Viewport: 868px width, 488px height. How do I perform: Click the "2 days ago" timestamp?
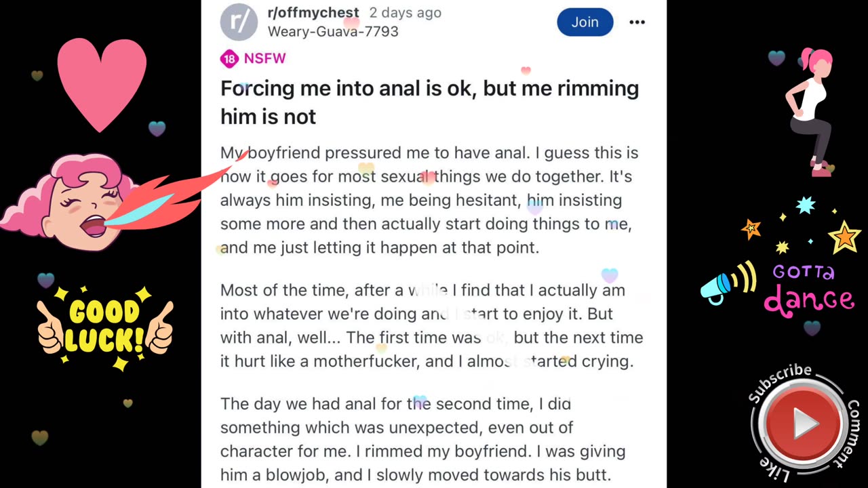(x=405, y=12)
